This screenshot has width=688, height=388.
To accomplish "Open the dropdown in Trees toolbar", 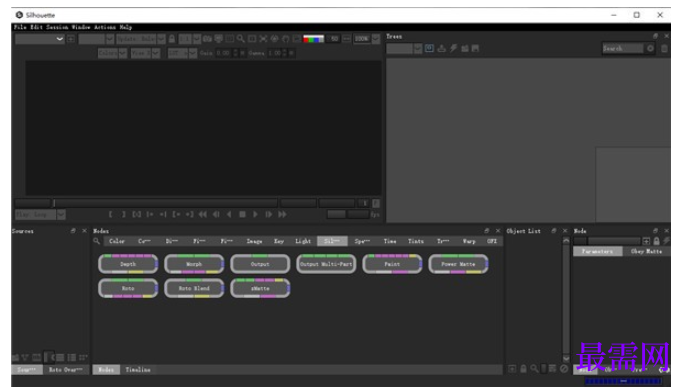I will click(404, 48).
